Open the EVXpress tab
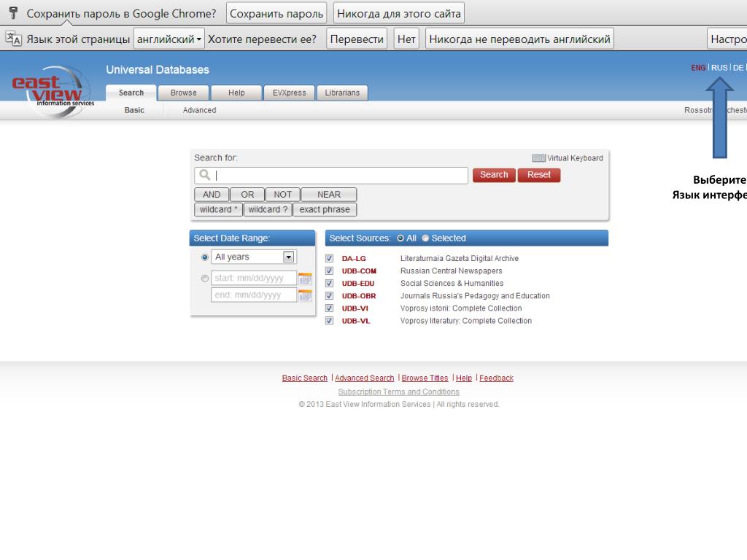 coord(289,93)
